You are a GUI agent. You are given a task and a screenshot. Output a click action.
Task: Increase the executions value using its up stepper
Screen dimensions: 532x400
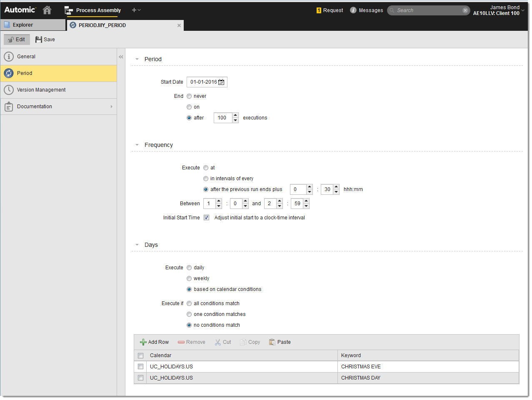(x=236, y=115)
